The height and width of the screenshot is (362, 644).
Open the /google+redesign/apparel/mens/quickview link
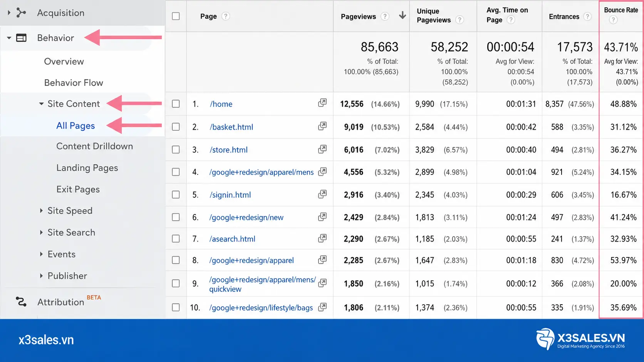click(x=263, y=284)
